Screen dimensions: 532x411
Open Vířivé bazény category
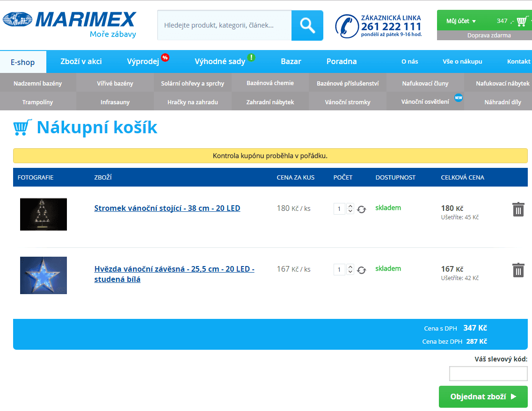tap(115, 83)
